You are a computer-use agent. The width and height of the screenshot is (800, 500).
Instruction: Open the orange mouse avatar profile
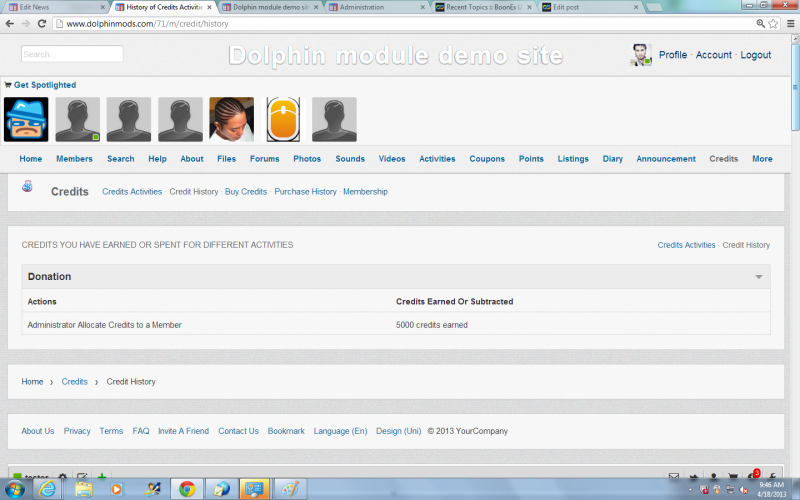pos(283,119)
